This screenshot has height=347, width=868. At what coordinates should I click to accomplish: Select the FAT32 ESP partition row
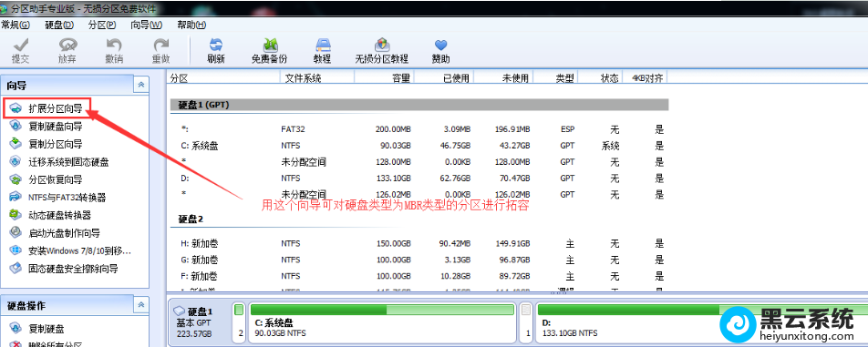(419, 129)
